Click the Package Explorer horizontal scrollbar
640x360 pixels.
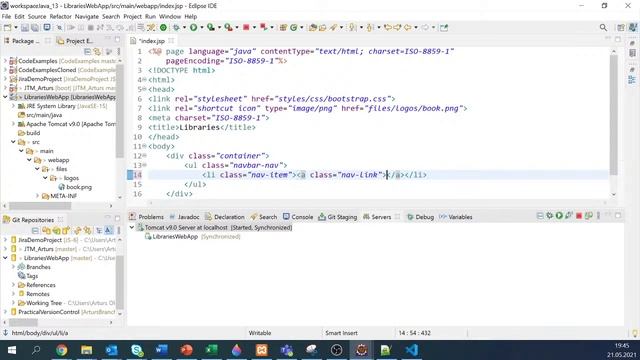(40, 206)
